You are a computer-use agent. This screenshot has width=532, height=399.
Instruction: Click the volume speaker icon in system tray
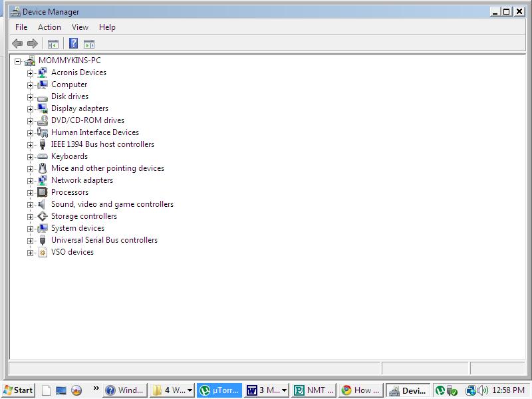pyautogui.click(x=483, y=390)
